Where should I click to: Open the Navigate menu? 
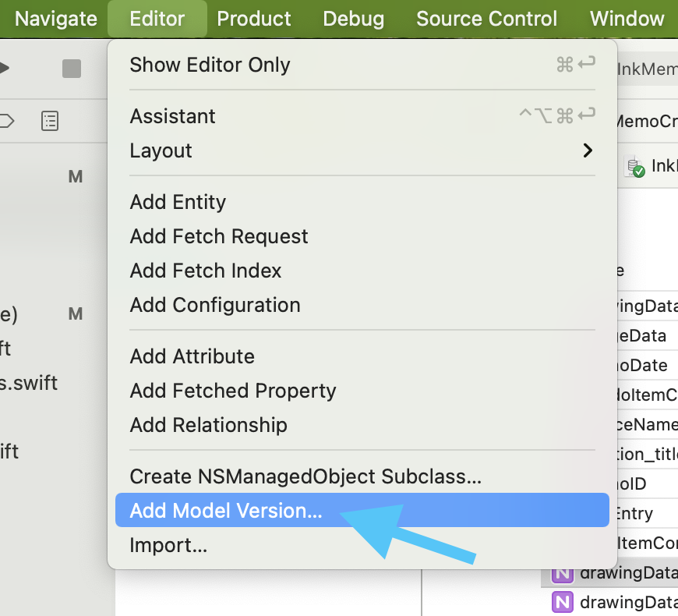point(56,19)
